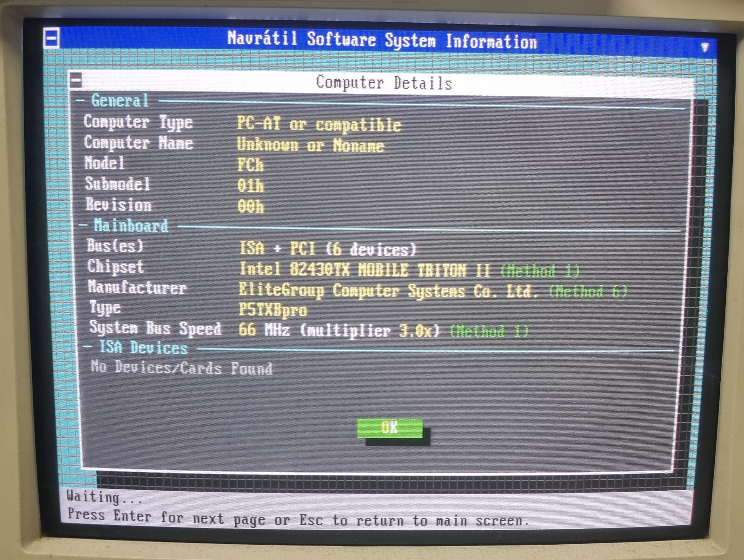Select the 'Unknown or Noname' computer name
Screen dimensions: 744x560
pyautogui.click(x=310, y=145)
